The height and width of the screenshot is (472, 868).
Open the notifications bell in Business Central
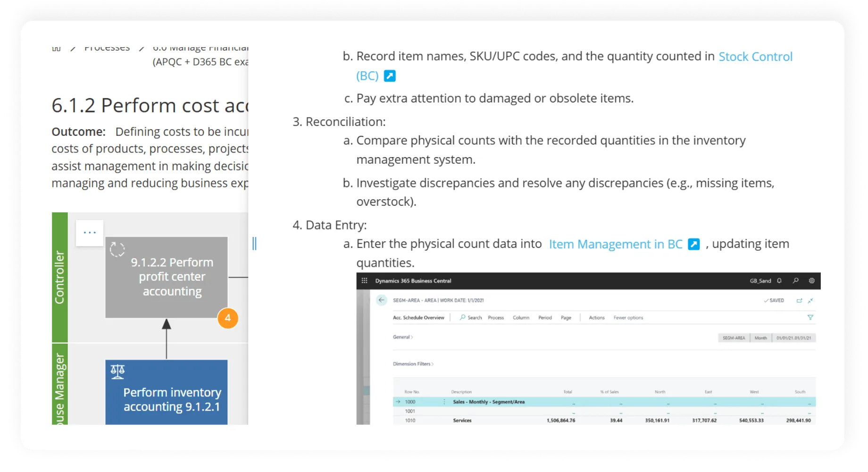click(779, 281)
